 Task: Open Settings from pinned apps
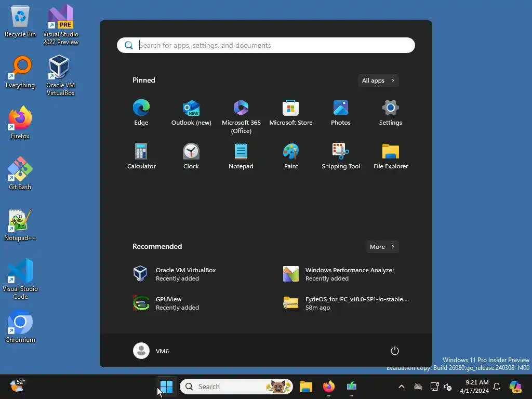pos(391,113)
